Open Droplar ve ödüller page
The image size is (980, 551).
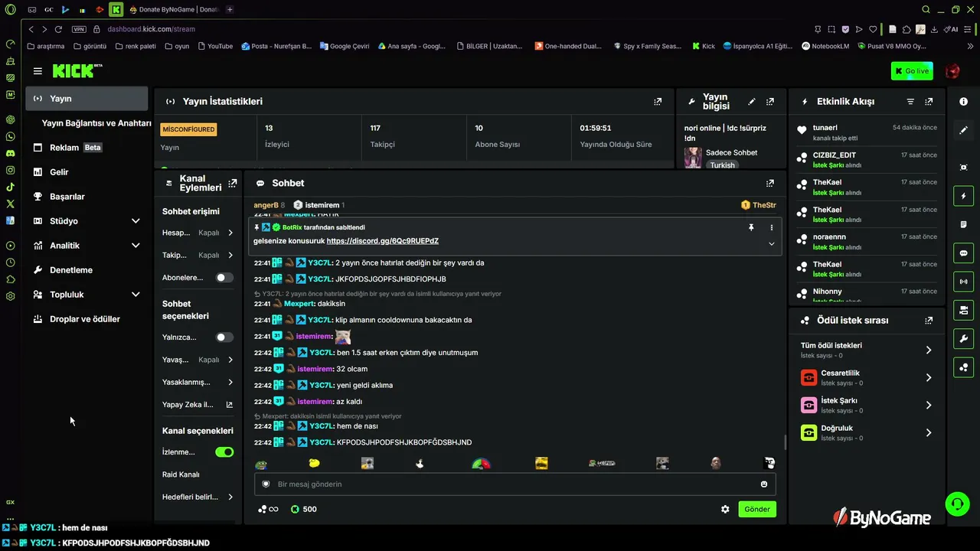pos(87,319)
